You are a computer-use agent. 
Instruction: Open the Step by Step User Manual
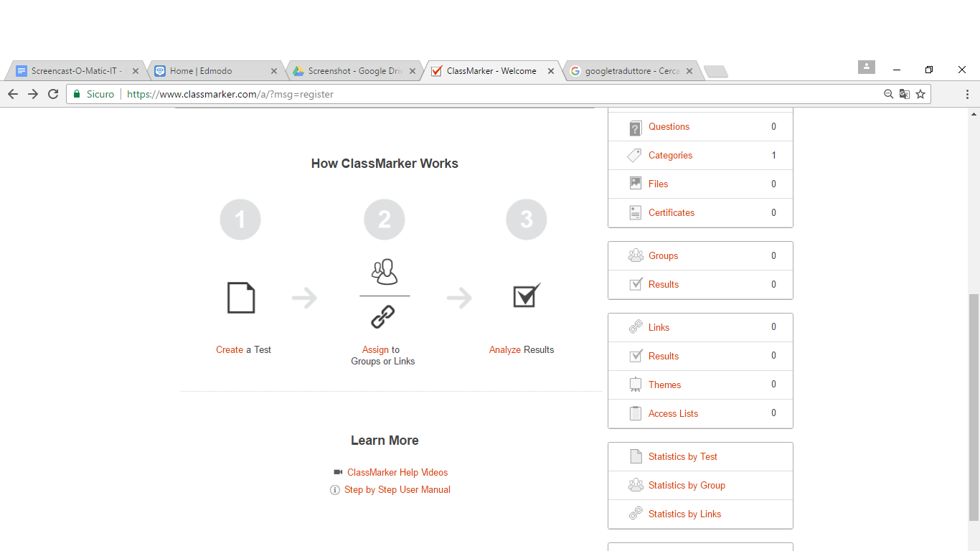(x=397, y=490)
